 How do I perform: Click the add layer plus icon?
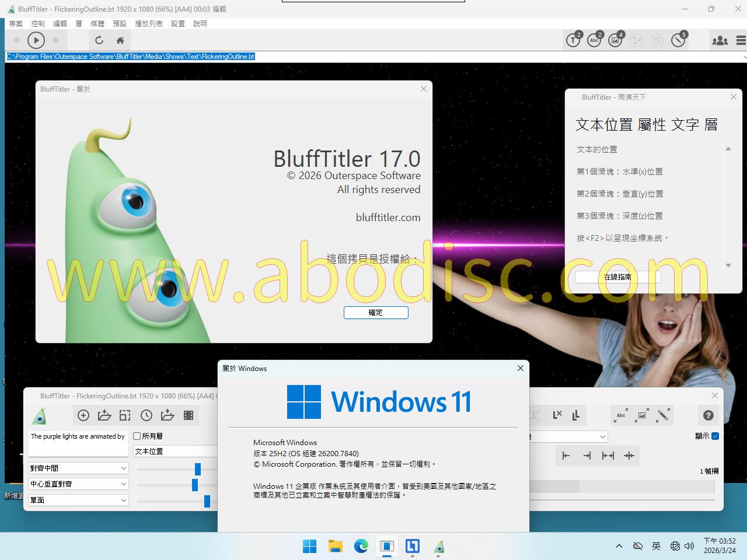(83, 415)
